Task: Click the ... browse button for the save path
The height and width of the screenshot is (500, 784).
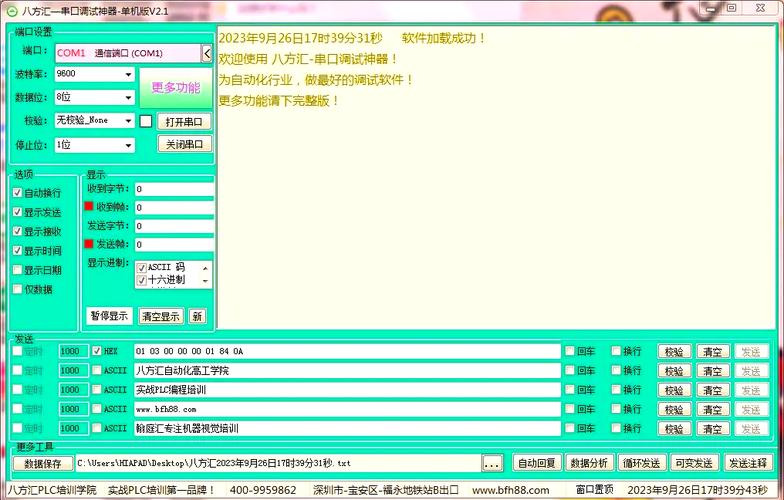Action: tap(492, 464)
